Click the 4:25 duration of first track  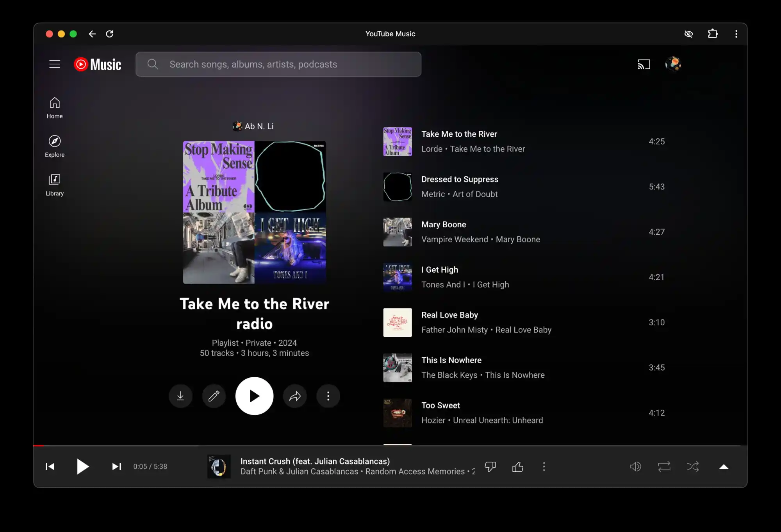[x=657, y=141]
